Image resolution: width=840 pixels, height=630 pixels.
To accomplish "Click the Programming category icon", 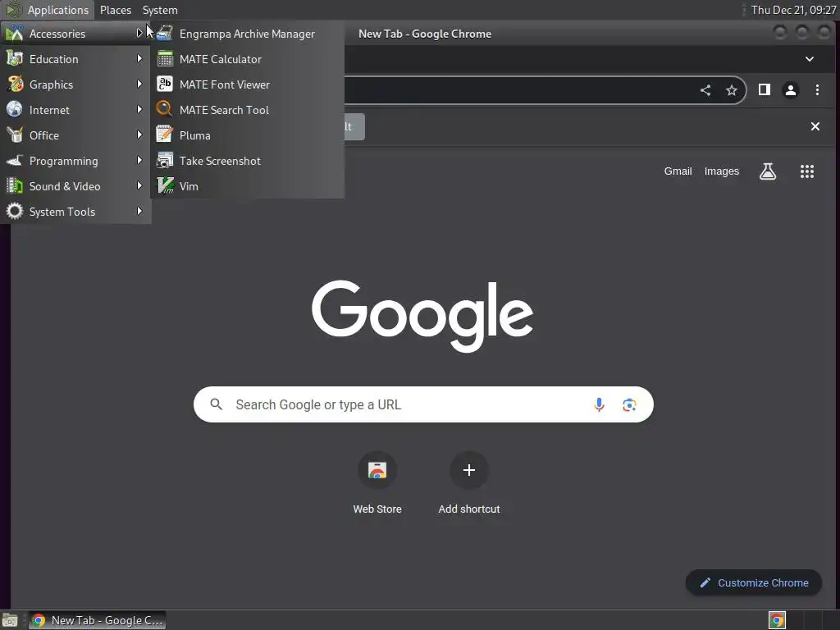I will (15, 161).
